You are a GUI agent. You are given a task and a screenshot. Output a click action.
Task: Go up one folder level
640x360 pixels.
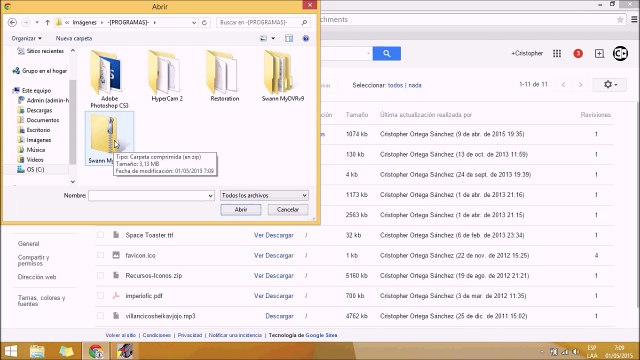tap(47, 22)
